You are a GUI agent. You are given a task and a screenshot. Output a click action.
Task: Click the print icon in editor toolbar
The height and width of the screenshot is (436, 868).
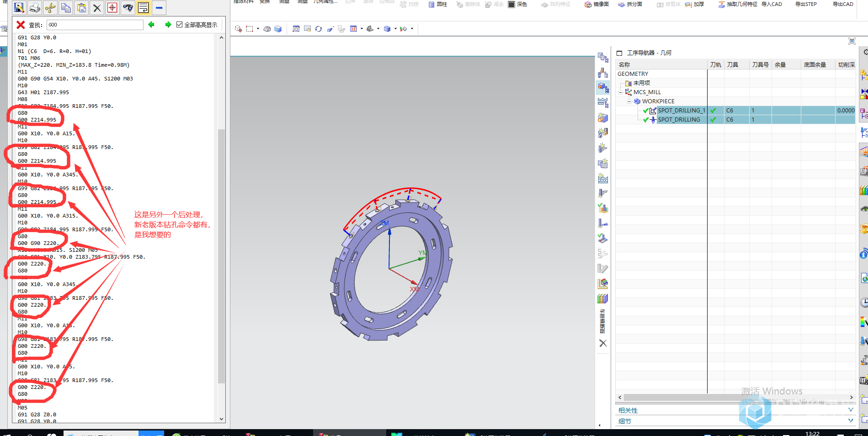(35, 8)
